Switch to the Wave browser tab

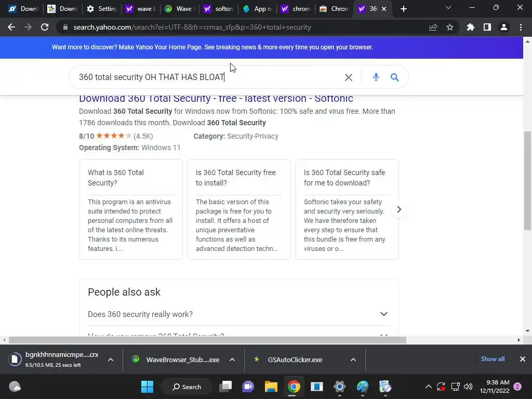coord(180,9)
